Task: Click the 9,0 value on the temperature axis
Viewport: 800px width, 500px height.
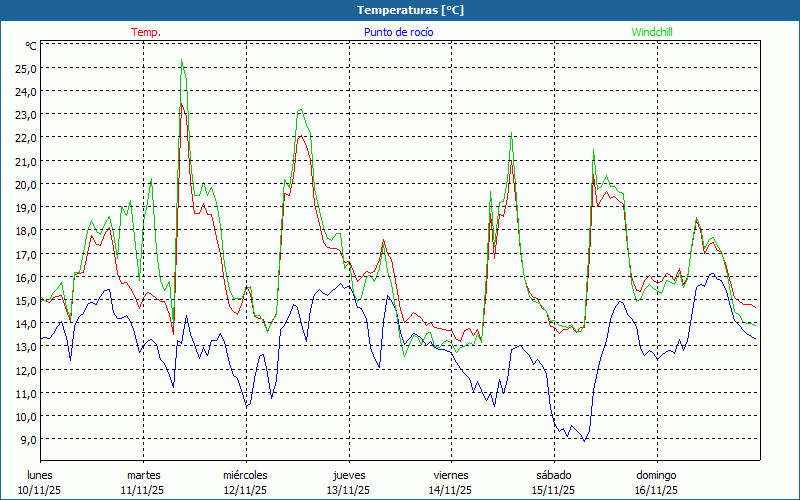Action: tap(27, 439)
